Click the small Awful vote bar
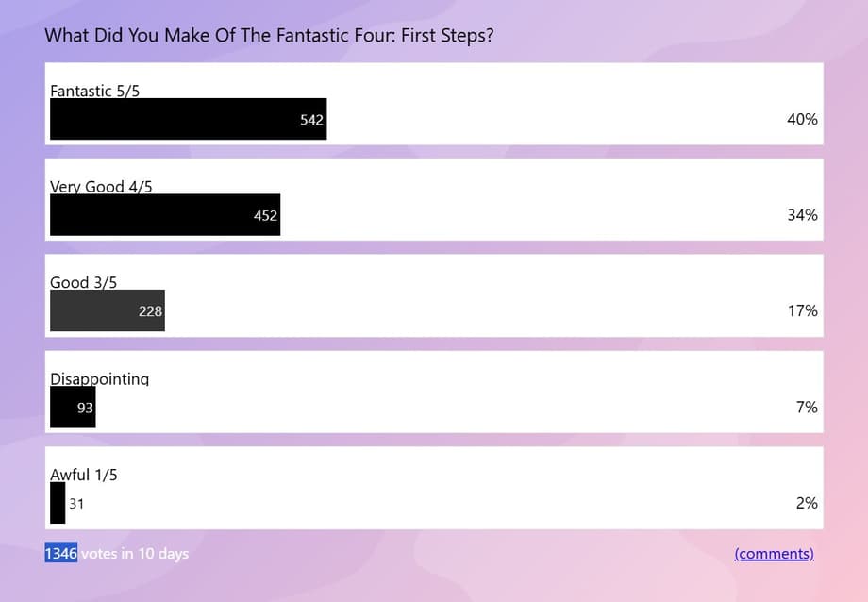868x602 pixels. point(58,503)
